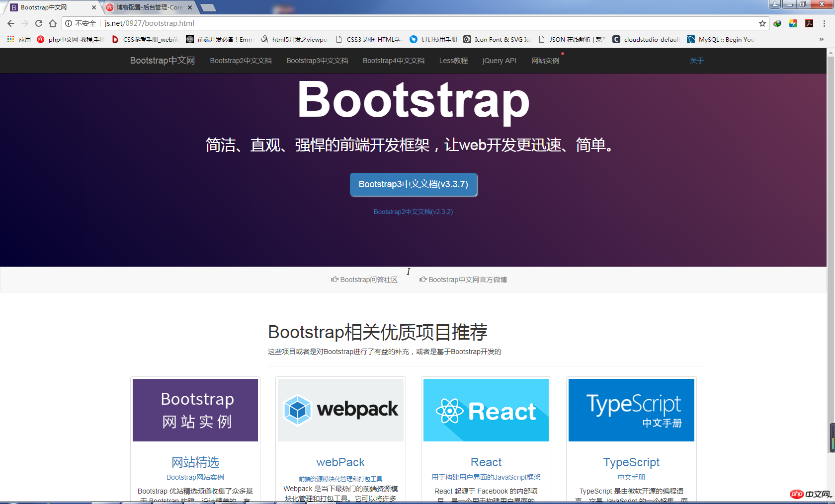The image size is (835, 504).
Task: Open the apps grid icon in bookmarks bar
Action: [x=10, y=39]
